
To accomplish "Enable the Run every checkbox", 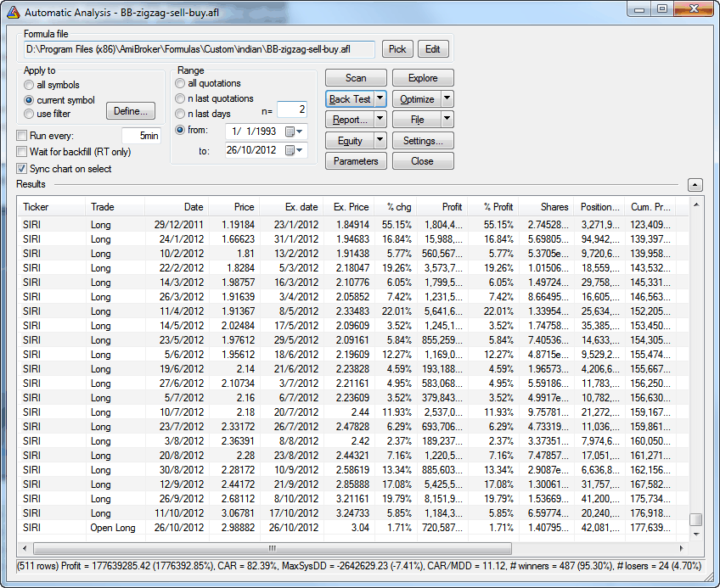I will coord(21,136).
